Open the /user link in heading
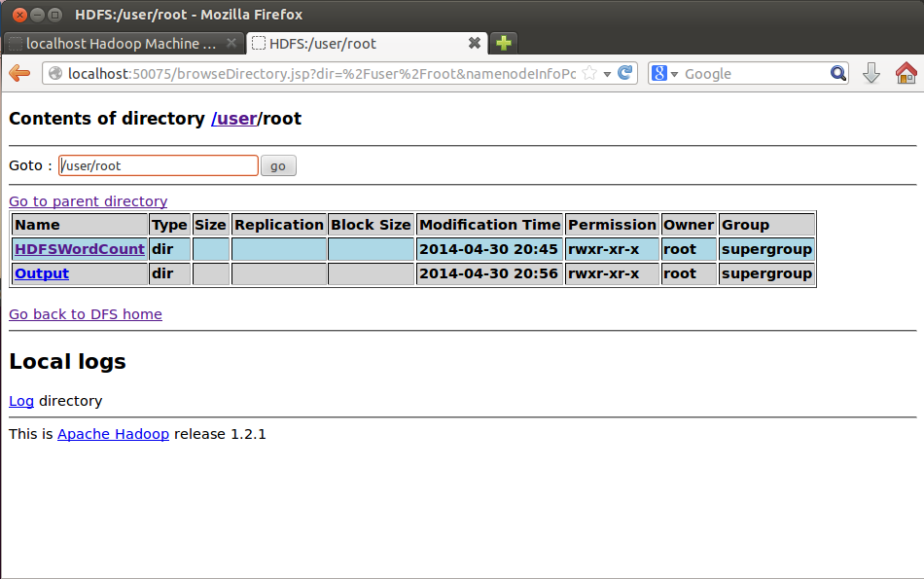Image resolution: width=924 pixels, height=579 pixels. (234, 119)
